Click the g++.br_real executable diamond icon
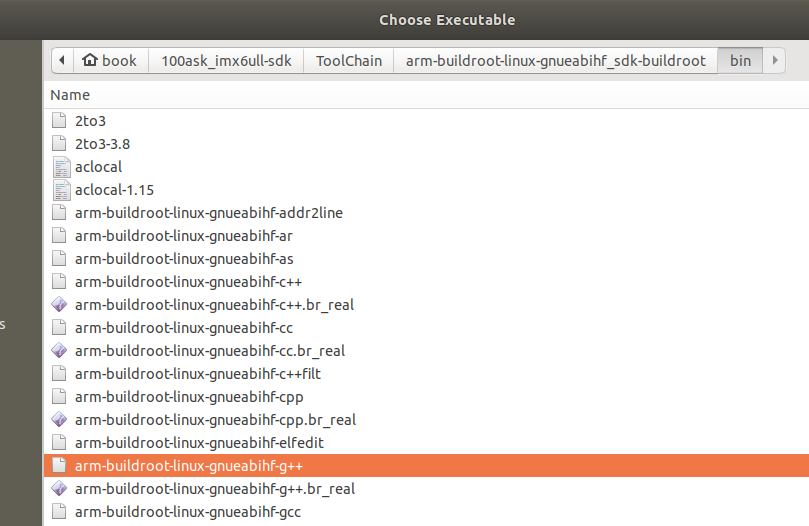 coord(59,488)
